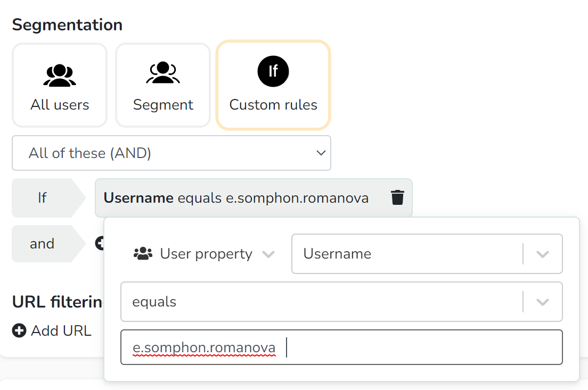Image resolution: width=588 pixels, height=390 pixels.
Task: Click the Username equals e.somphon.romanova rule
Action: 254,197
